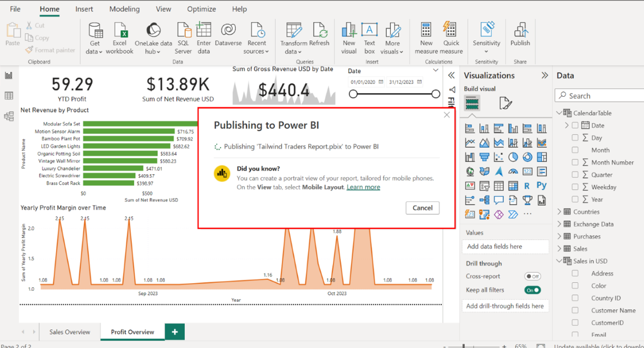Screen dimensions: 644x348
Task: Expand the Countries table
Action: coord(559,212)
